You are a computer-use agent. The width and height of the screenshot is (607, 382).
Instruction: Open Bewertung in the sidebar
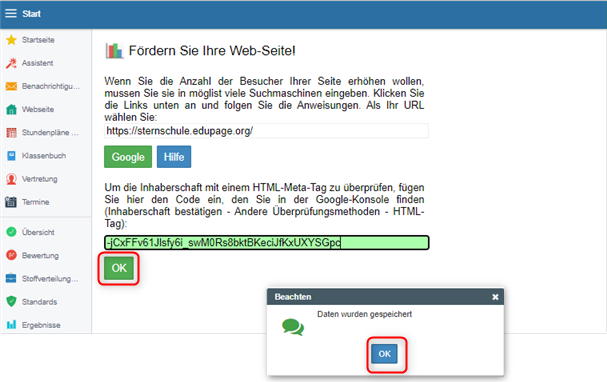[x=40, y=255]
